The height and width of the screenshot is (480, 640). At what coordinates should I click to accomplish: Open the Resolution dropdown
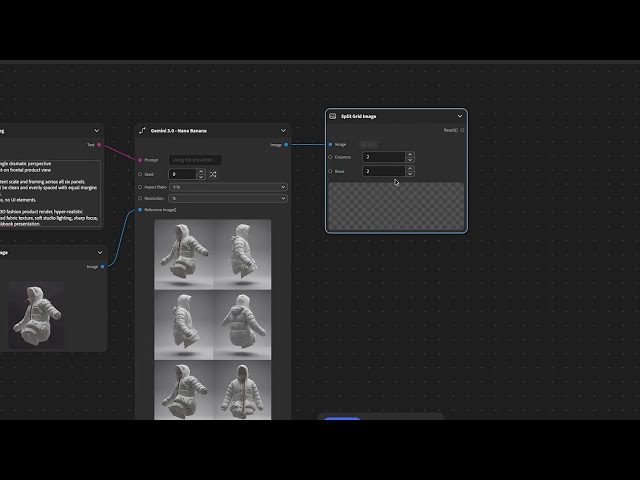[228, 198]
